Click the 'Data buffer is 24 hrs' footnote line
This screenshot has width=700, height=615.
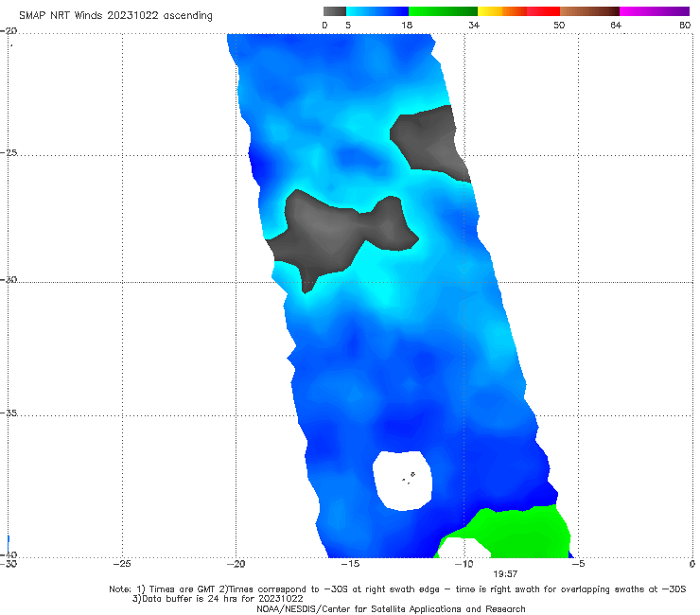(218, 599)
